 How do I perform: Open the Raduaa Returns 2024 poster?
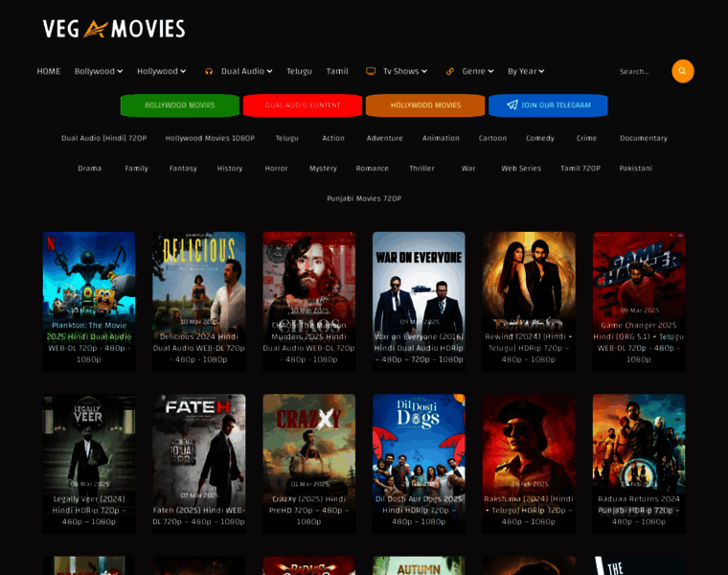[x=639, y=464]
